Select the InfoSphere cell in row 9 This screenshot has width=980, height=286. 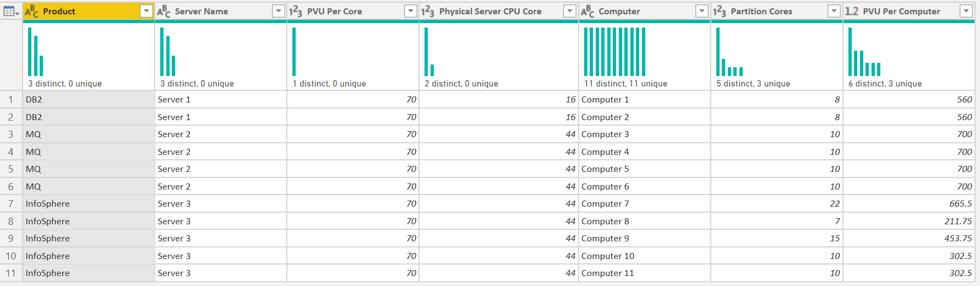click(48, 239)
